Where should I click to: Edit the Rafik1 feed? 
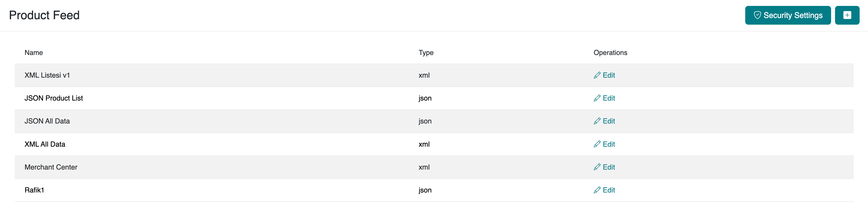(x=608, y=190)
